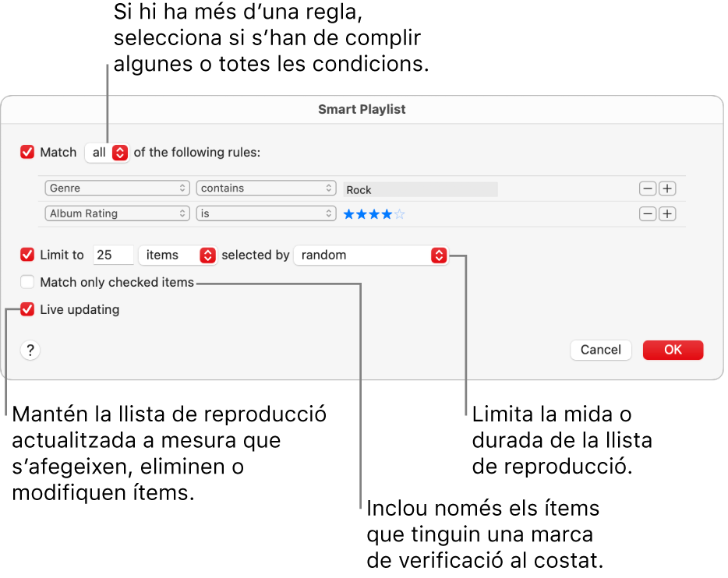Open the 'is' condition dropdown

[266, 213]
